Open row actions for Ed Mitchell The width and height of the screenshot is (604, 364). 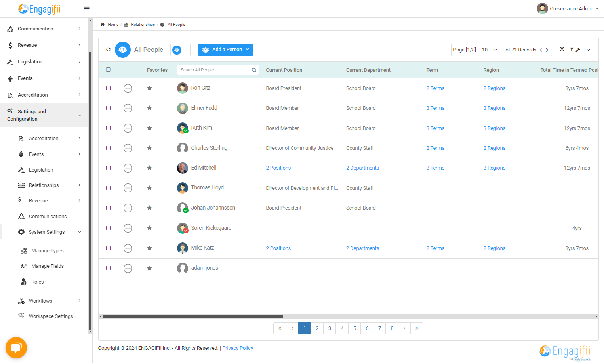point(128,168)
